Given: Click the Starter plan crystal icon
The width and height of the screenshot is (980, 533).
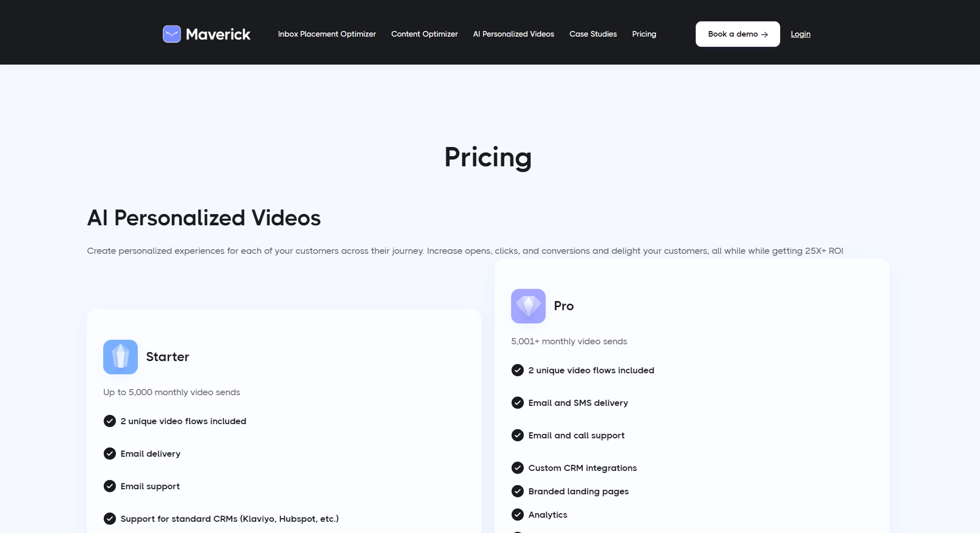Looking at the screenshot, I should [x=121, y=357].
